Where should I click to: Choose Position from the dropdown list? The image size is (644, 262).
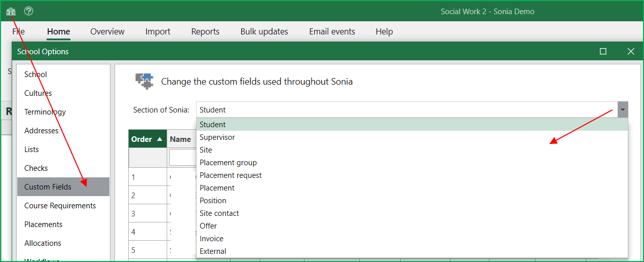412,201
